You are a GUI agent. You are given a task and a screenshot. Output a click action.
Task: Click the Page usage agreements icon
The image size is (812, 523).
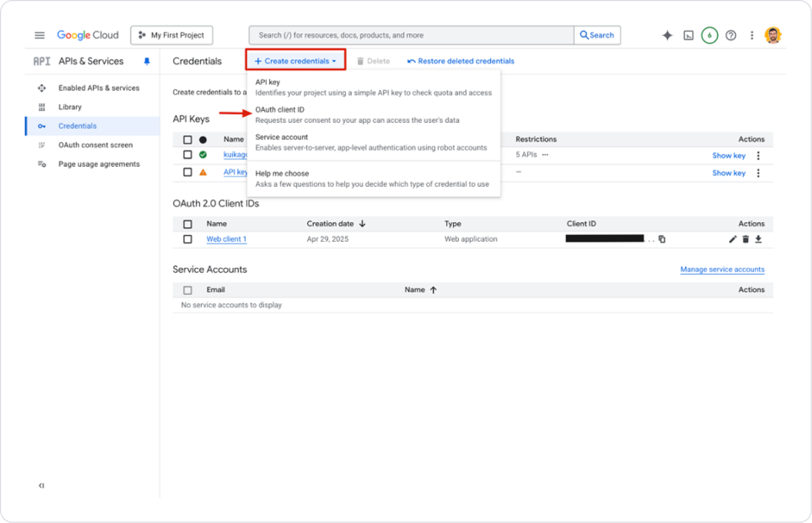click(42, 164)
